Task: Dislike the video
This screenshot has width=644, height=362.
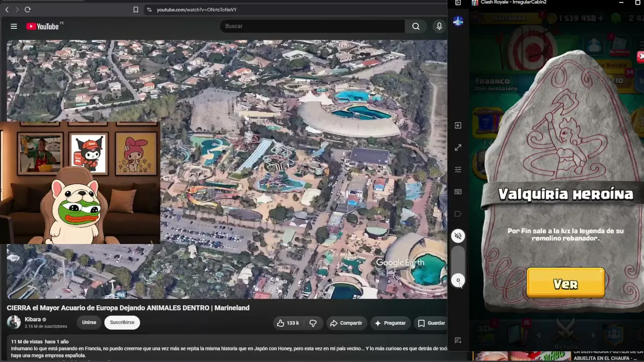Action: [313, 323]
